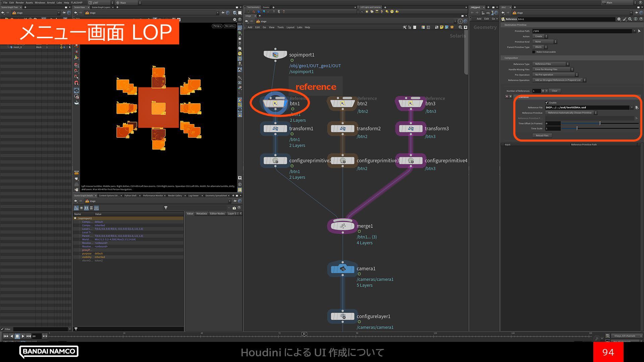The width and height of the screenshot is (644, 362).
Task: Click the Reload Files button
Action: (x=542, y=135)
